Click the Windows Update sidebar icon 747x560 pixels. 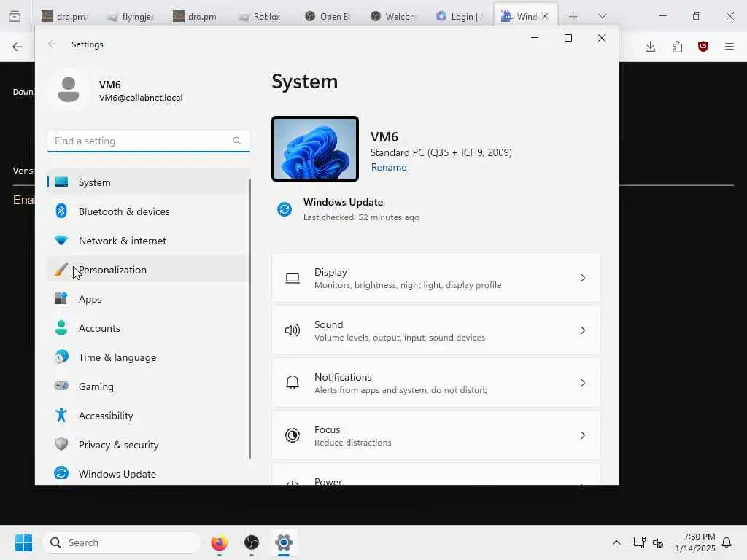point(61,473)
